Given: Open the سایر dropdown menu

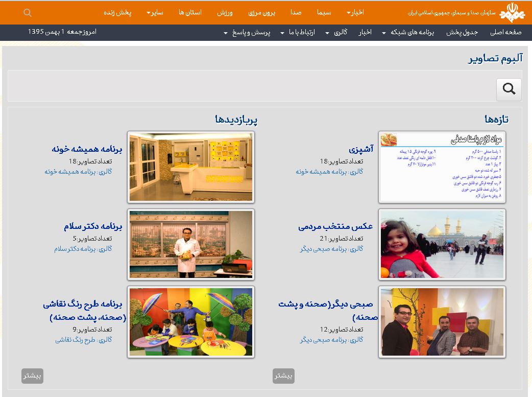Looking at the screenshot, I should [155, 13].
